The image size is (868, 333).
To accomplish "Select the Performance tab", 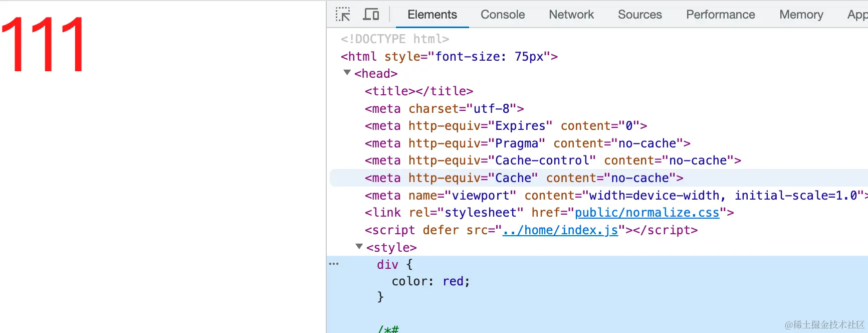I will pos(720,15).
